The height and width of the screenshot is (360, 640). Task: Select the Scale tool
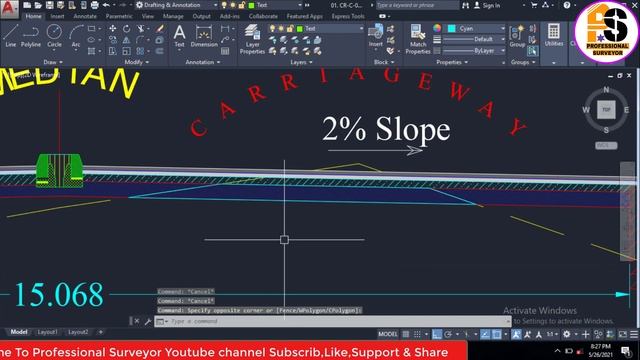(x=127, y=51)
